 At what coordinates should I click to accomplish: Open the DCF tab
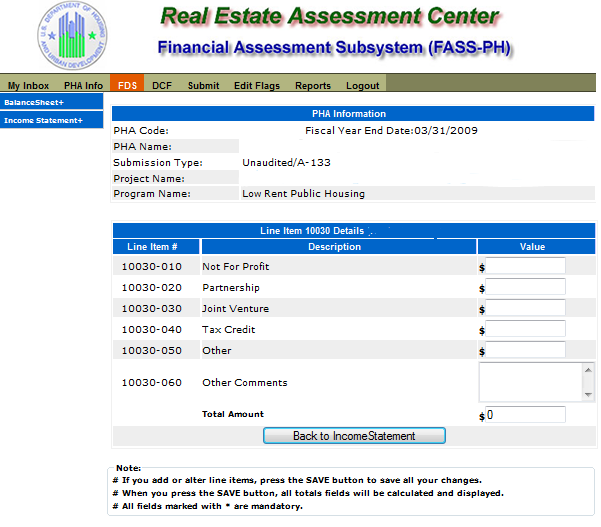(x=162, y=85)
